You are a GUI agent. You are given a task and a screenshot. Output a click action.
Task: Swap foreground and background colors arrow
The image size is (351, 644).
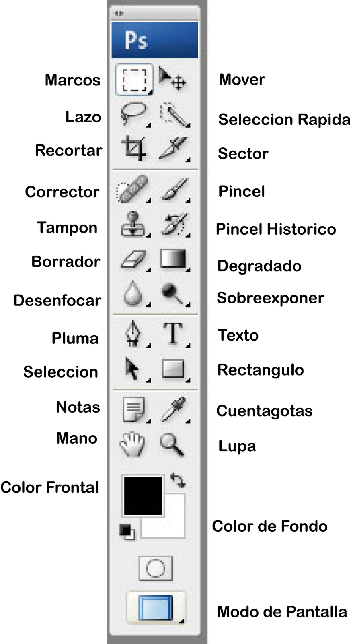tap(177, 480)
